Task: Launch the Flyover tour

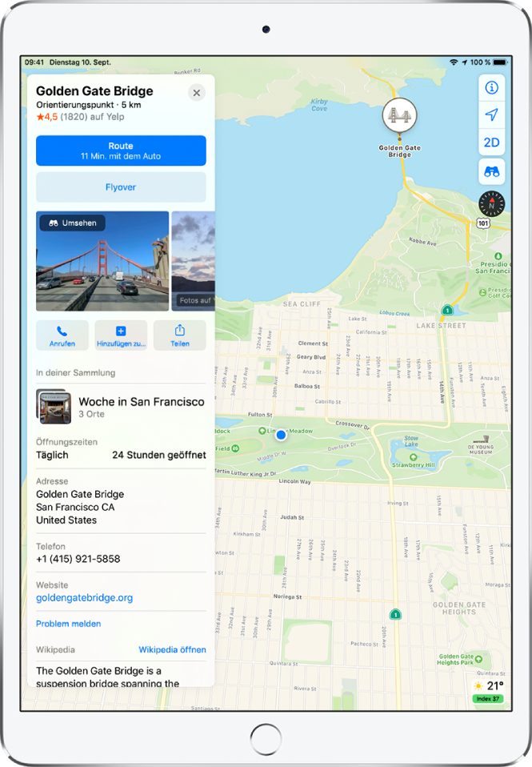Action: point(121,187)
